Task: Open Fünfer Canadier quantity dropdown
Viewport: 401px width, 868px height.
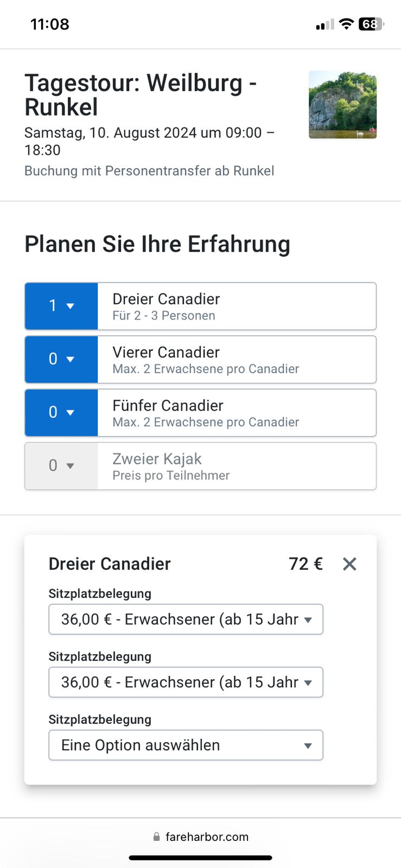Action: 61,412
